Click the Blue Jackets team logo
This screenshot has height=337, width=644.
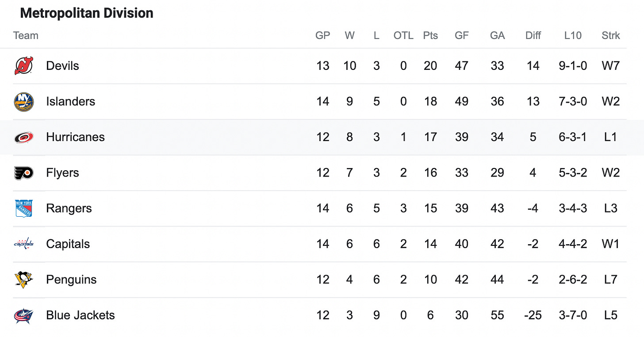pos(23,315)
